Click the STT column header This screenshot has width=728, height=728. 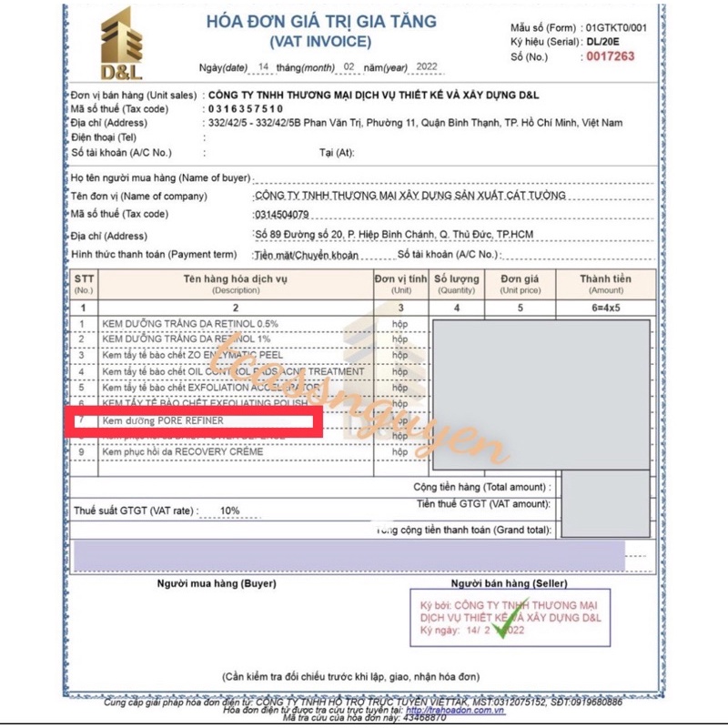point(84,284)
